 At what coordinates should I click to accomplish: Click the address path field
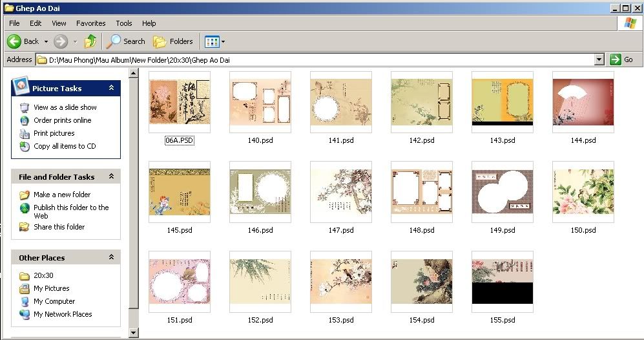pos(315,59)
